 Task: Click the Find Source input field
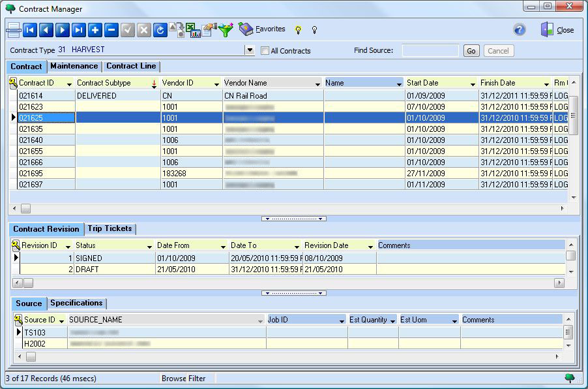click(430, 50)
